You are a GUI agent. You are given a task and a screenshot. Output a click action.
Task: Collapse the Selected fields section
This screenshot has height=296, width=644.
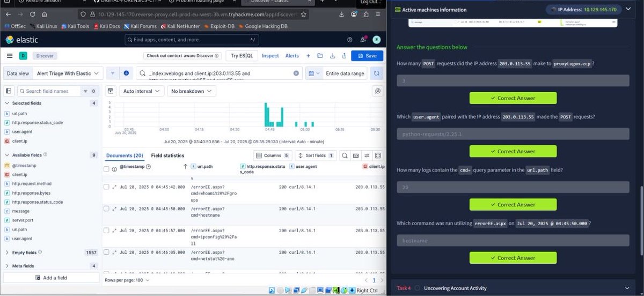pyautogui.click(x=8, y=103)
